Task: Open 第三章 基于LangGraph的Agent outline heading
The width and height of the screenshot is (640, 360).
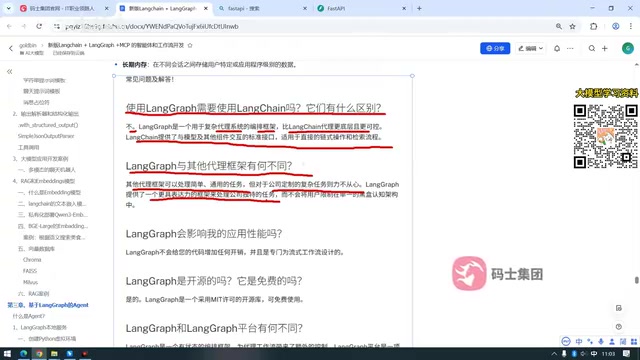Action: tap(48, 305)
